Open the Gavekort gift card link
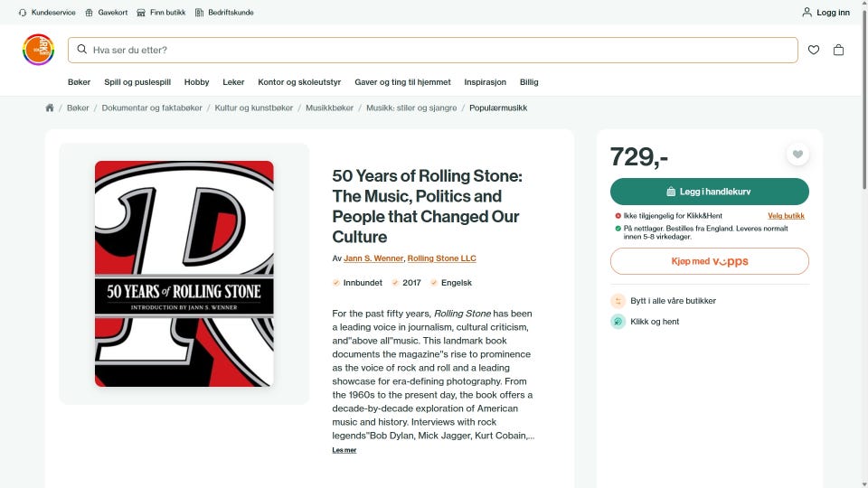The image size is (868, 488). click(106, 13)
